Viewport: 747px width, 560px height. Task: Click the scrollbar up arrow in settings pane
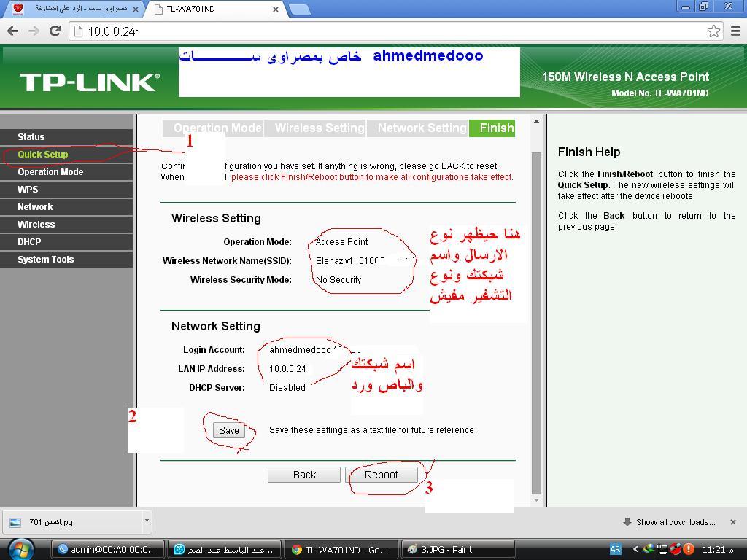(x=536, y=122)
